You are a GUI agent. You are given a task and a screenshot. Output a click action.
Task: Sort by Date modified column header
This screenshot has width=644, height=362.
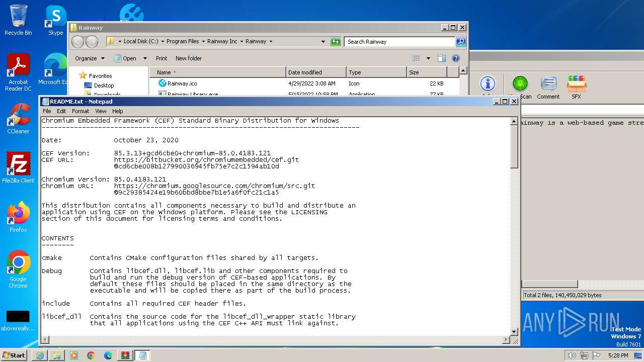(x=316, y=72)
